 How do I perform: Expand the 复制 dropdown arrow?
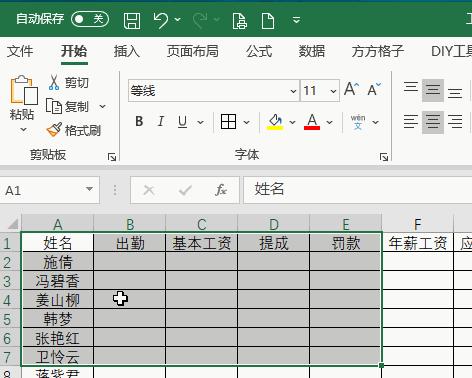[102, 107]
